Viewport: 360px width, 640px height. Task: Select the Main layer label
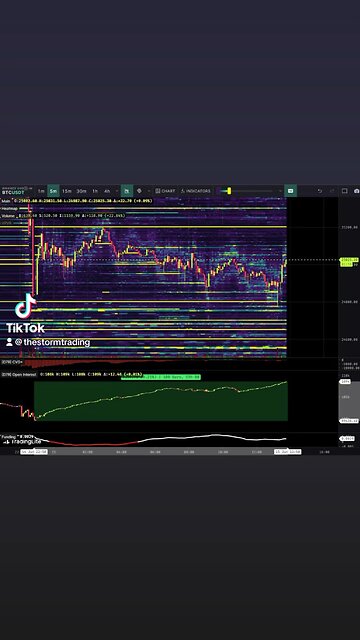tap(6, 200)
